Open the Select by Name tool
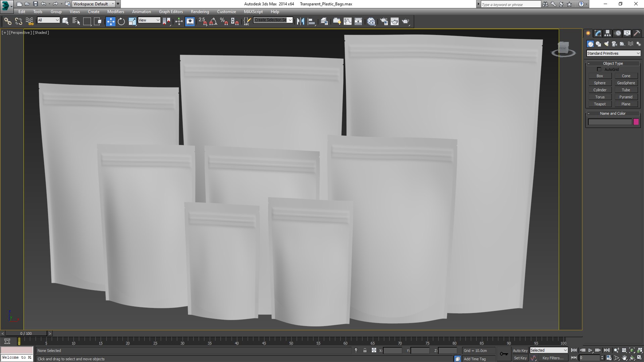This screenshot has width=644, height=362. pyautogui.click(x=76, y=21)
